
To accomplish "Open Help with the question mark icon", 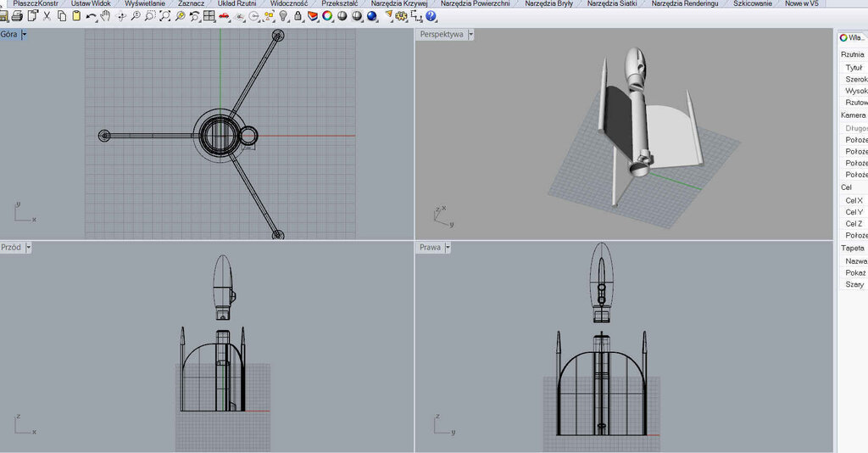I will tap(431, 16).
